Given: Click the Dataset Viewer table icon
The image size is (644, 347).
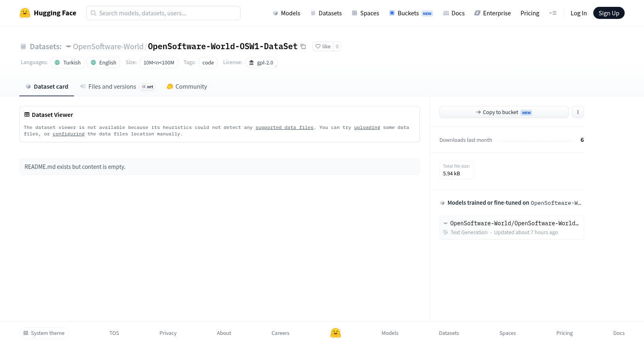Looking at the screenshot, I should [x=27, y=115].
